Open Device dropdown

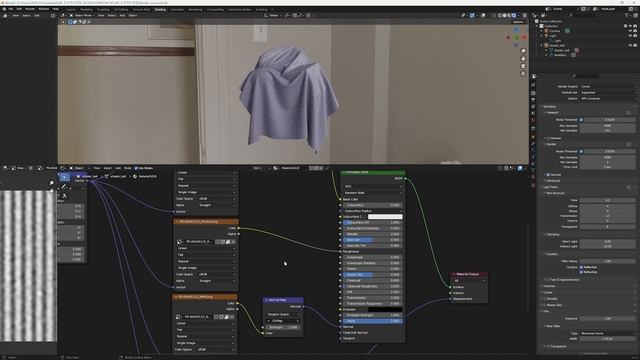[608, 98]
